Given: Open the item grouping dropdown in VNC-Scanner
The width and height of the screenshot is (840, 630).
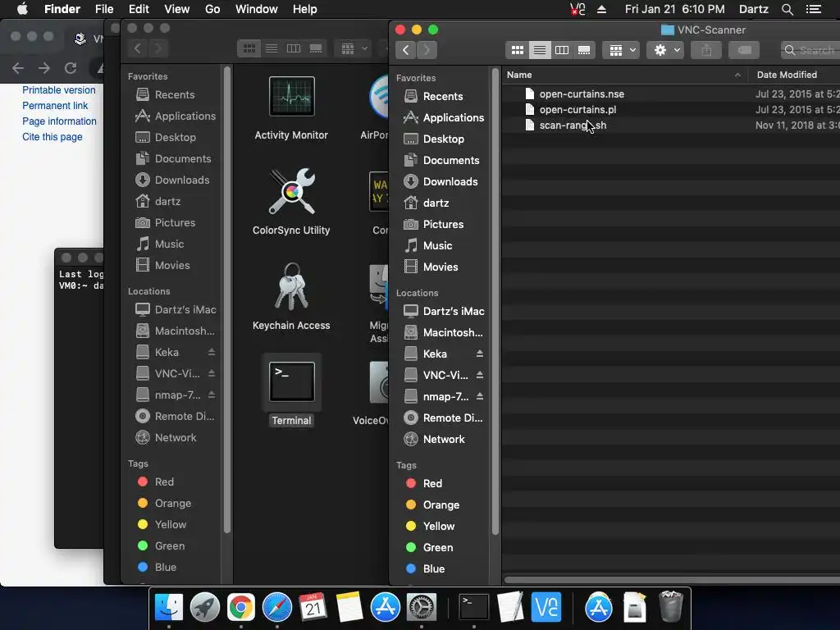Looking at the screenshot, I should (x=621, y=50).
